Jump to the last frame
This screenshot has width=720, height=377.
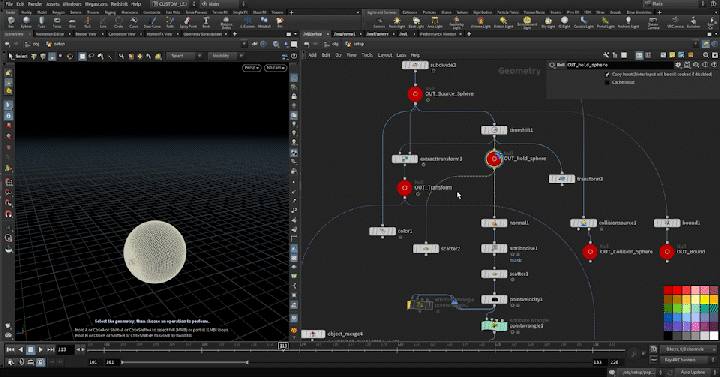click(x=51, y=350)
